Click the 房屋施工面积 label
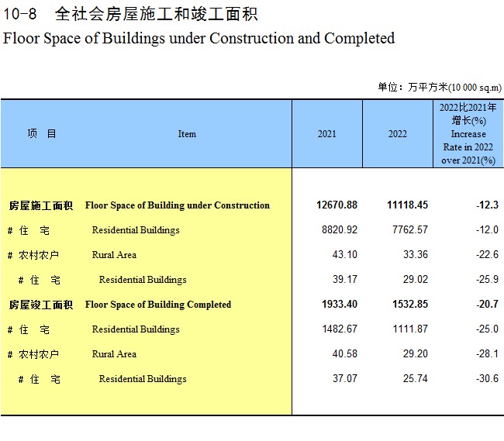The image size is (504, 441). point(41,205)
